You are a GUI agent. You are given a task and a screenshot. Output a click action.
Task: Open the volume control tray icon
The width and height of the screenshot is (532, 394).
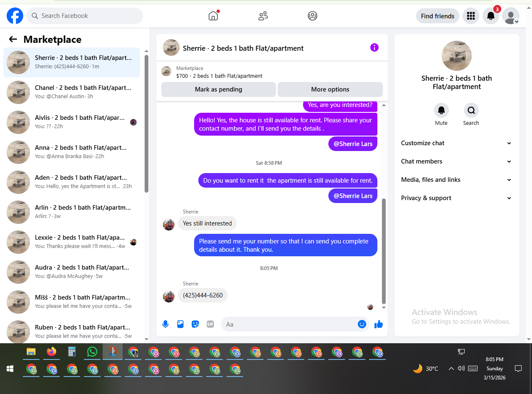[461, 369]
